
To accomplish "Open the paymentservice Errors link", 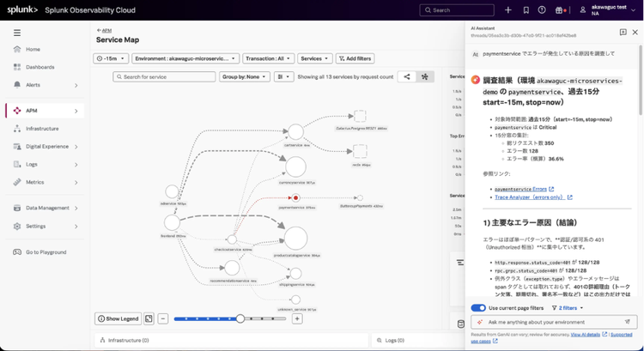I will coord(524,190).
